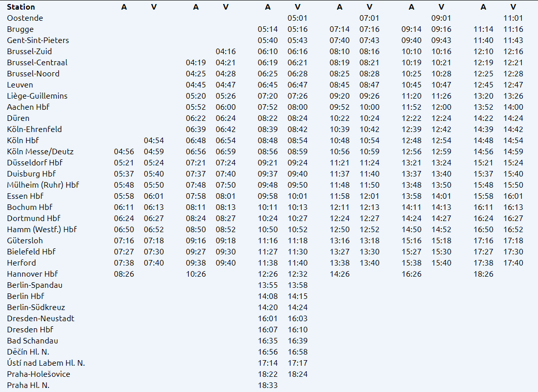Select the Ústí nad Labem Hl. N. station
This screenshot has height=392, width=538.
coord(46,363)
